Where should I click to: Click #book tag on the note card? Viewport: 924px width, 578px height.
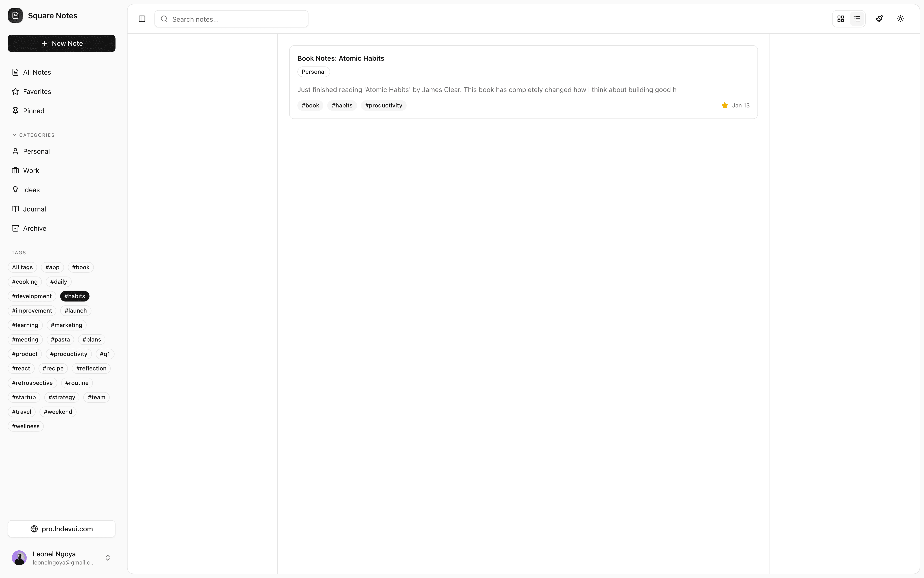tap(310, 105)
